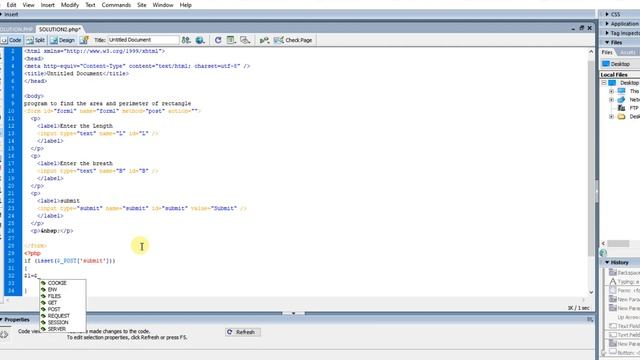
Task: Open the View Options icon
Action: click(x=231, y=40)
